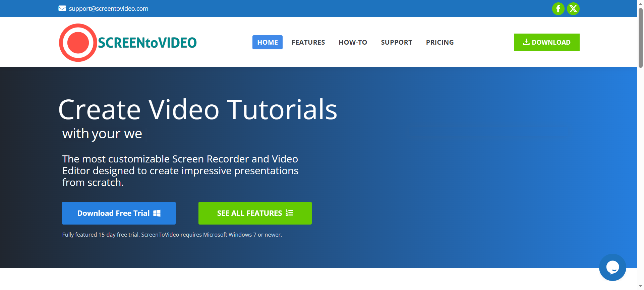644x290 pixels.
Task: Click the red record-circle logo
Action: (x=78, y=43)
